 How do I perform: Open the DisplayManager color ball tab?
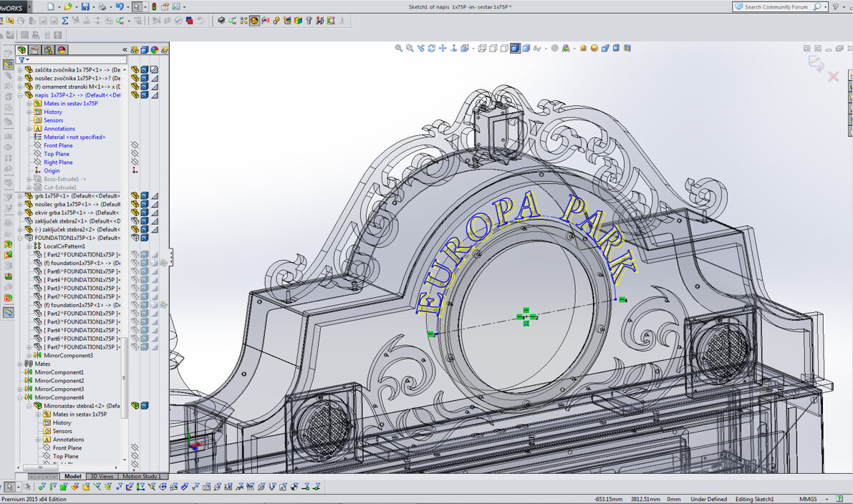(x=62, y=50)
